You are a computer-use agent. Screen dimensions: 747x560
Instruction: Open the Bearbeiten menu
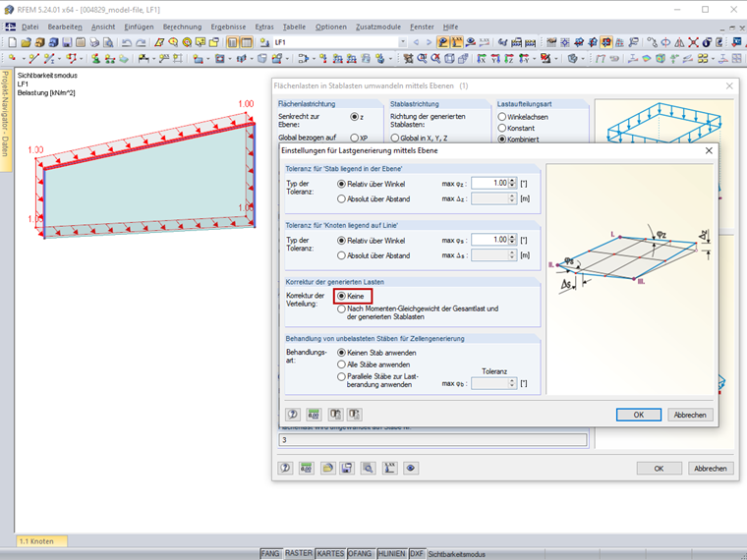click(65, 28)
